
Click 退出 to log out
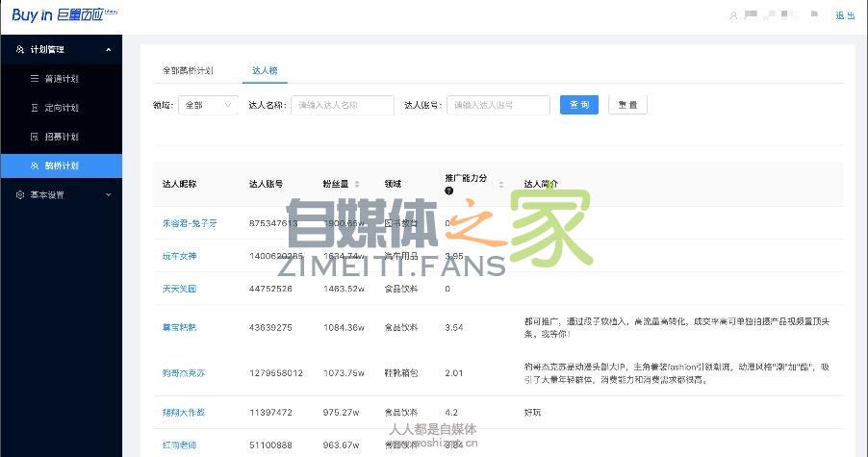[845, 15]
